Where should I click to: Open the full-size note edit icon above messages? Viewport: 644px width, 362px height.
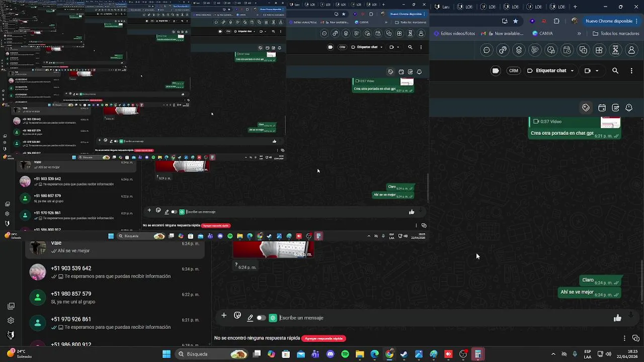click(615, 108)
